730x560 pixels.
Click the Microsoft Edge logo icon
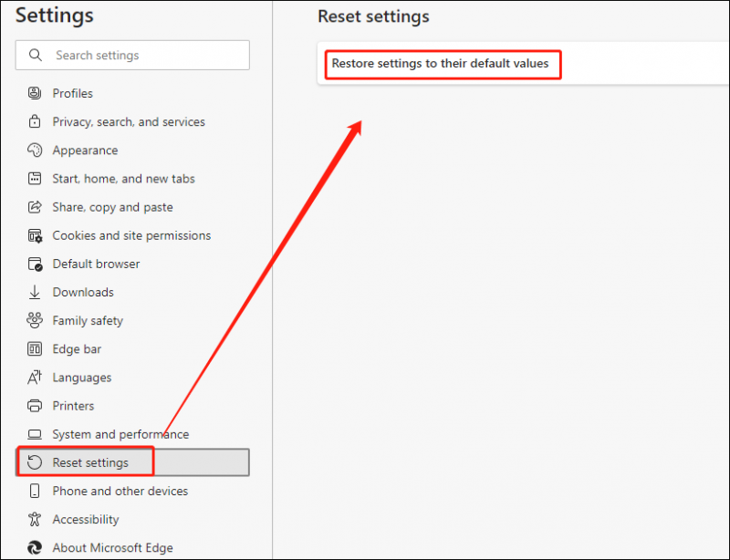35,547
